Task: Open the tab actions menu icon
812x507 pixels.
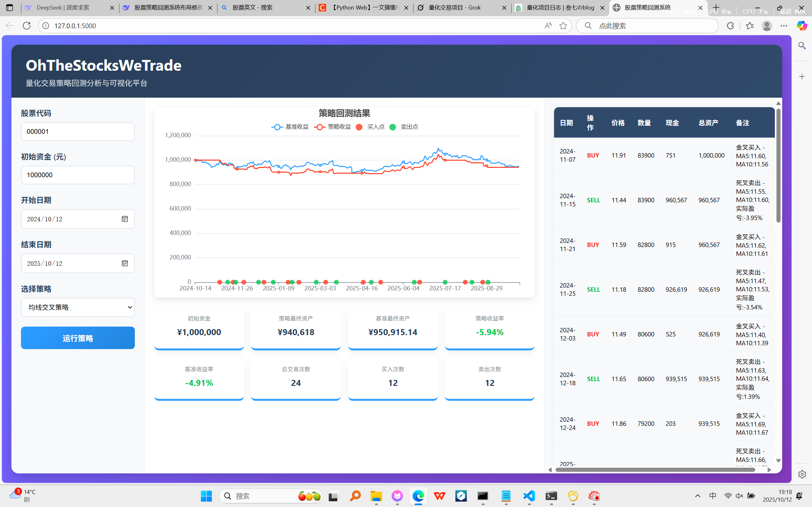Action: [x=10, y=7]
